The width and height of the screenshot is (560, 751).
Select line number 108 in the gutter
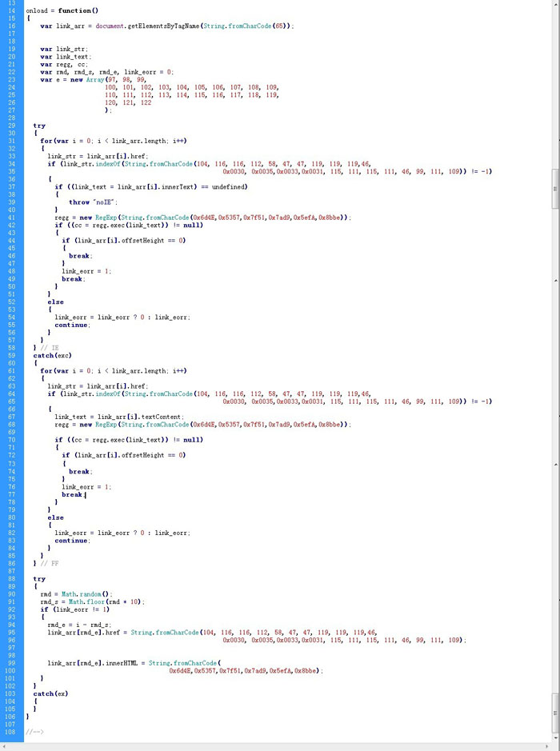pos(11,732)
